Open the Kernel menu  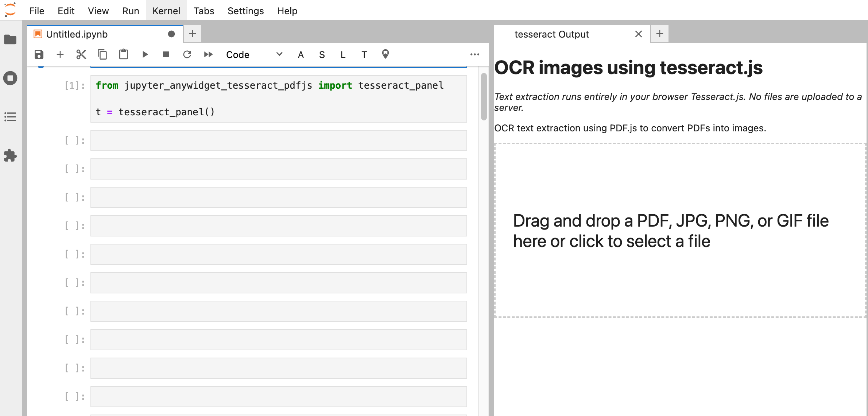click(x=166, y=10)
